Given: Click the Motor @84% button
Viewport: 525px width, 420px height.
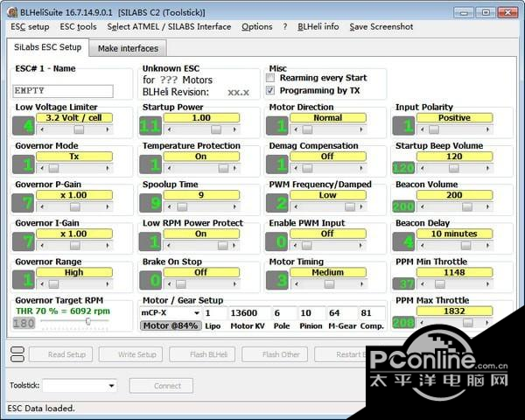Looking at the screenshot, I should 171,325.
